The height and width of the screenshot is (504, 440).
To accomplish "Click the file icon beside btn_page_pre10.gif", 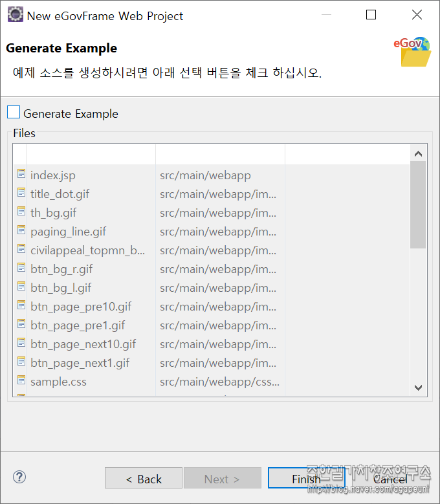I will coord(21,305).
